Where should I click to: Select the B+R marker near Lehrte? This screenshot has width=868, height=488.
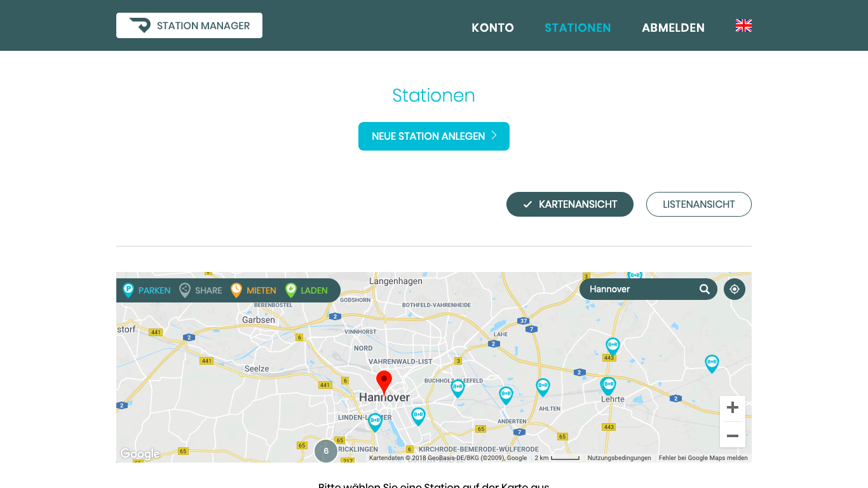point(607,385)
